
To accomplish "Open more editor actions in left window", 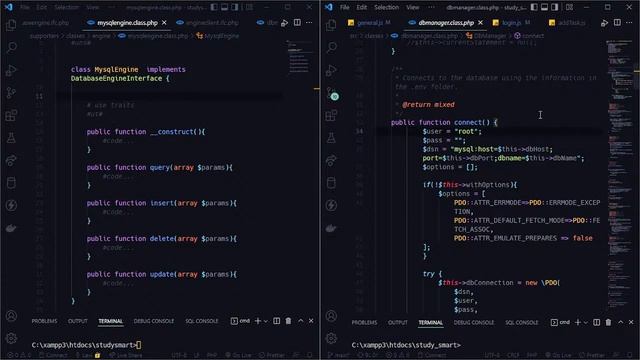I will coord(309,22).
